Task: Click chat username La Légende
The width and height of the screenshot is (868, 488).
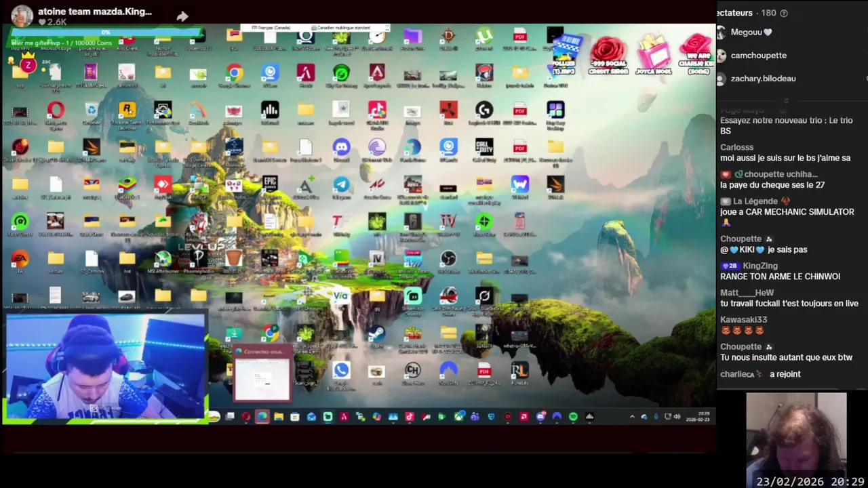Action: pyautogui.click(x=755, y=201)
